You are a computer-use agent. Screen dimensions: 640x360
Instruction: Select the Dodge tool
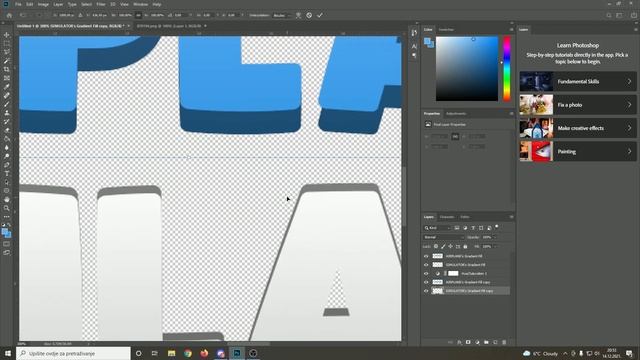pyautogui.click(x=7, y=156)
